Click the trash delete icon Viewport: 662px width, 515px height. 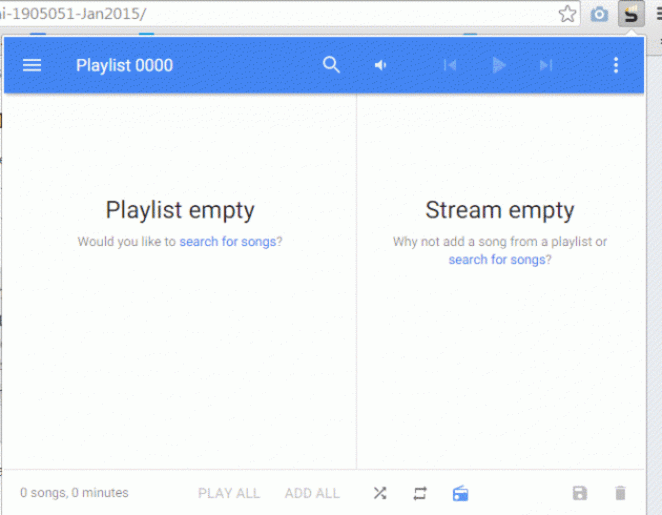[x=620, y=493]
